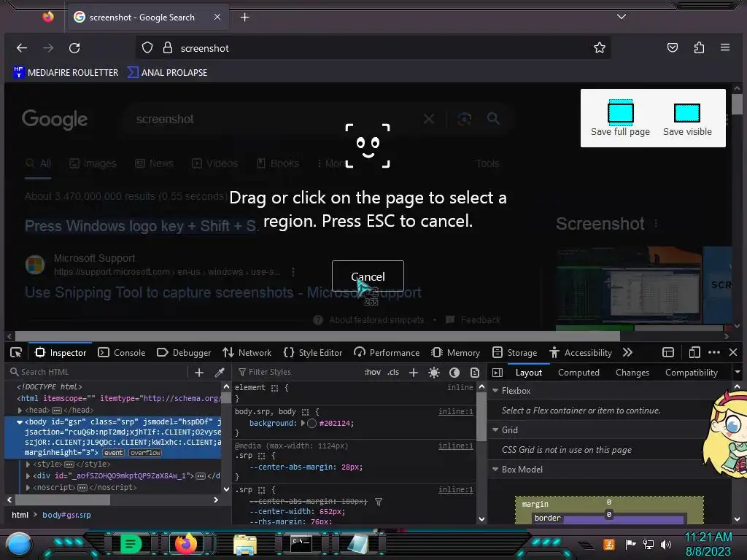Collapse the Box Model section
Viewport: 747px width, 560px height.
tap(495, 470)
